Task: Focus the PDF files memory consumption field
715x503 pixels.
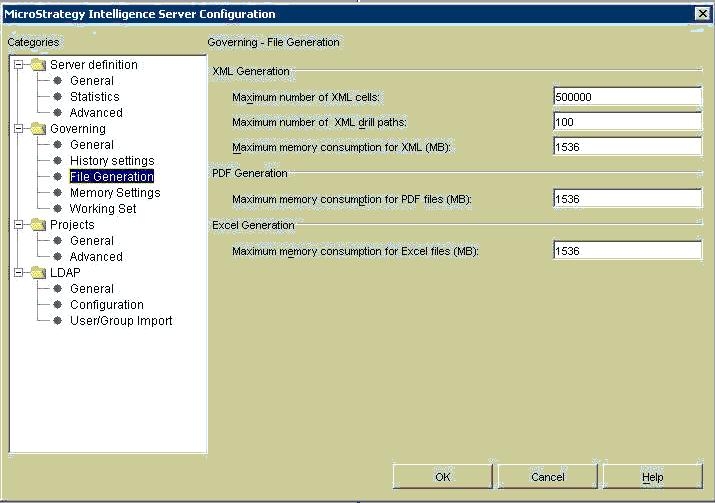Action: tap(627, 199)
